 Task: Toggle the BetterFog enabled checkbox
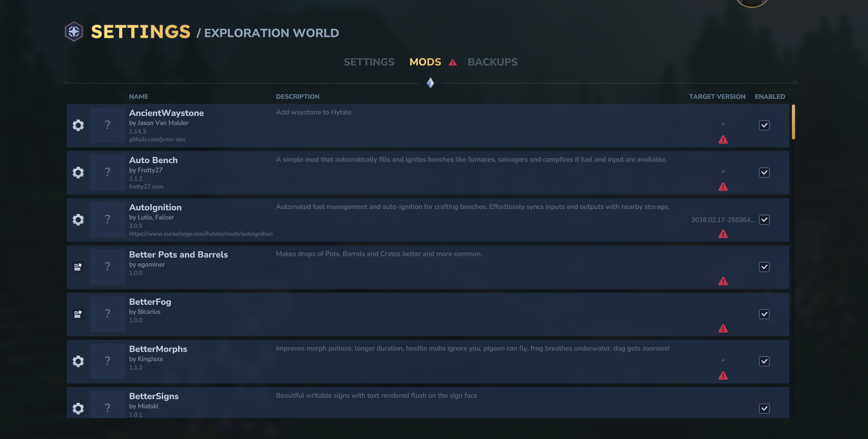point(764,314)
